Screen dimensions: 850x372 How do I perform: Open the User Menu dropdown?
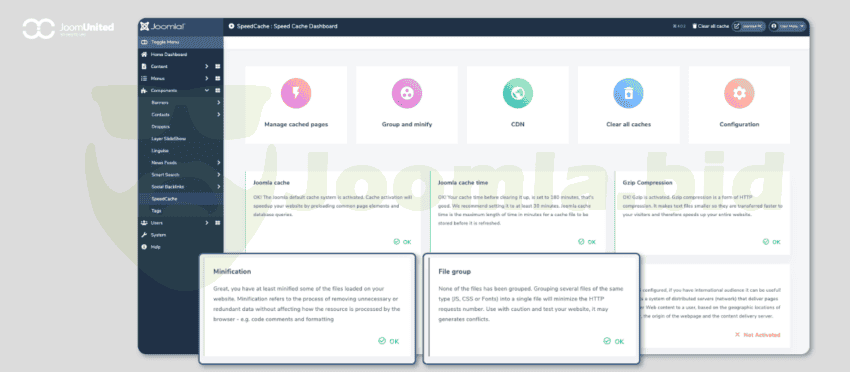point(788,26)
